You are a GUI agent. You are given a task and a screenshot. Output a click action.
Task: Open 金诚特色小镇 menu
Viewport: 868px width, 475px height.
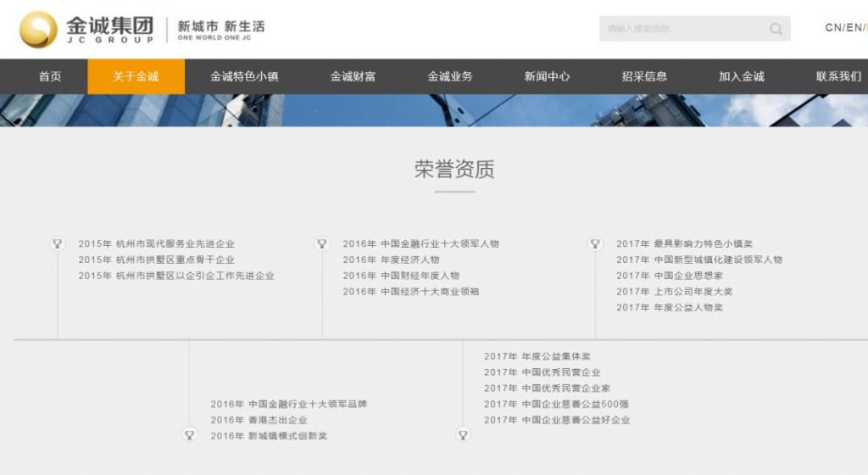244,76
